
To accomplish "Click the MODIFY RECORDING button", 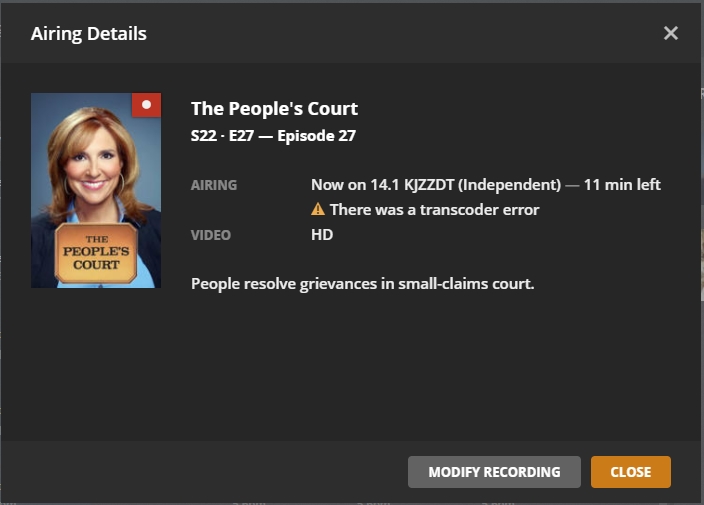I will pyautogui.click(x=494, y=472).
